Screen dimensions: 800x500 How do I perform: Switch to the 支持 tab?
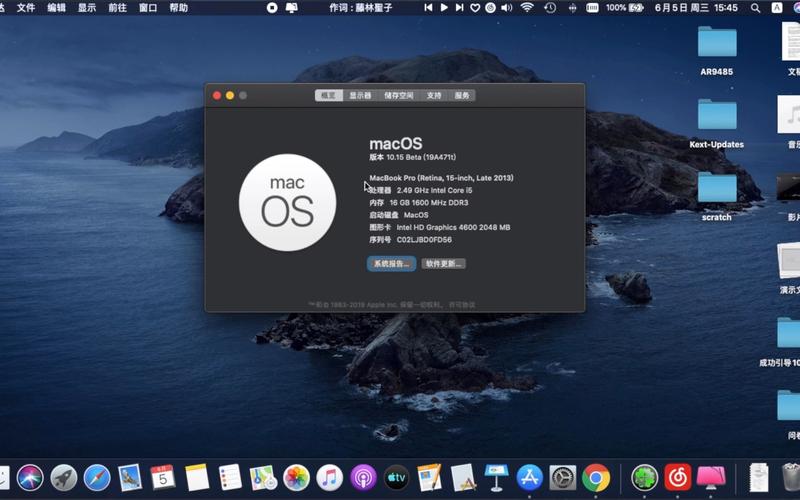tap(434, 95)
